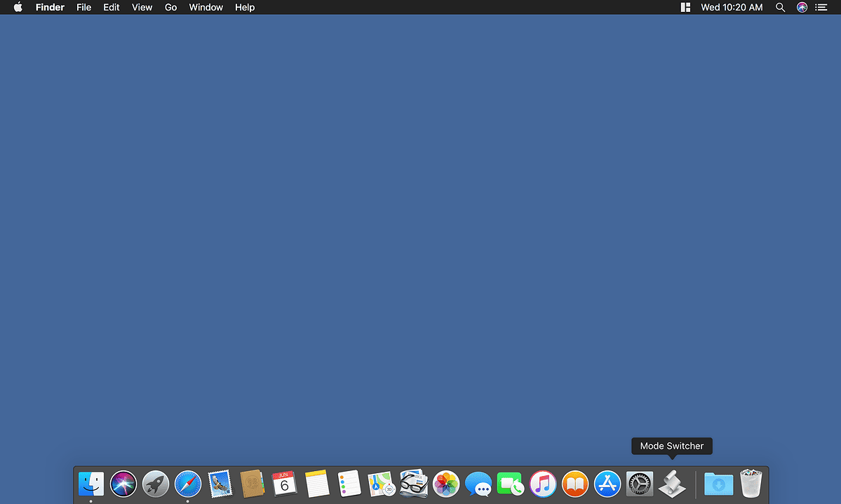Open the Go menu
The image size is (841, 504).
tap(170, 7)
